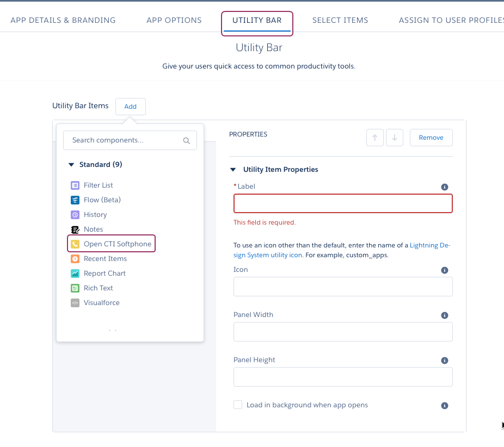This screenshot has height=447, width=504.
Task: Pick the Visualforce code icon
Action: coord(75,303)
